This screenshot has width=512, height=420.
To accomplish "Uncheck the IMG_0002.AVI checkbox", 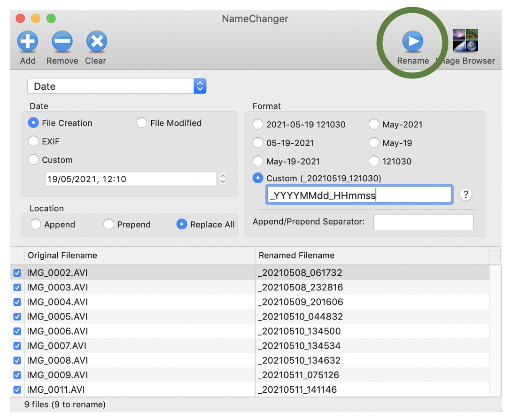I will point(17,272).
